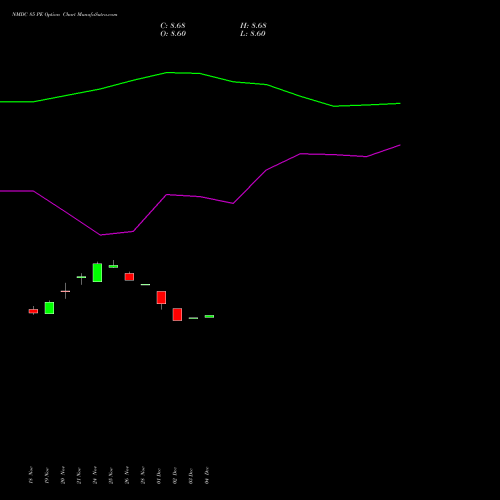Click the red candle for 26 Nov
Screen dimensions: 500x500
point(129,277)
